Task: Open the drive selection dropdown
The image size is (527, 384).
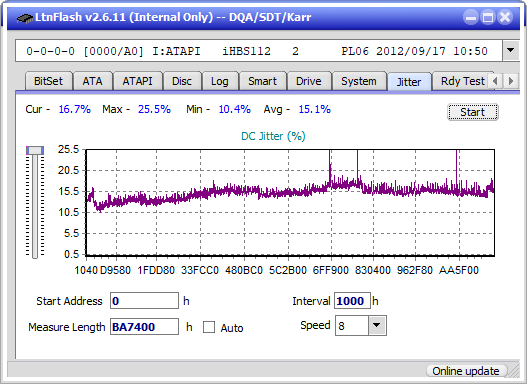Action: tap(511, 50)
